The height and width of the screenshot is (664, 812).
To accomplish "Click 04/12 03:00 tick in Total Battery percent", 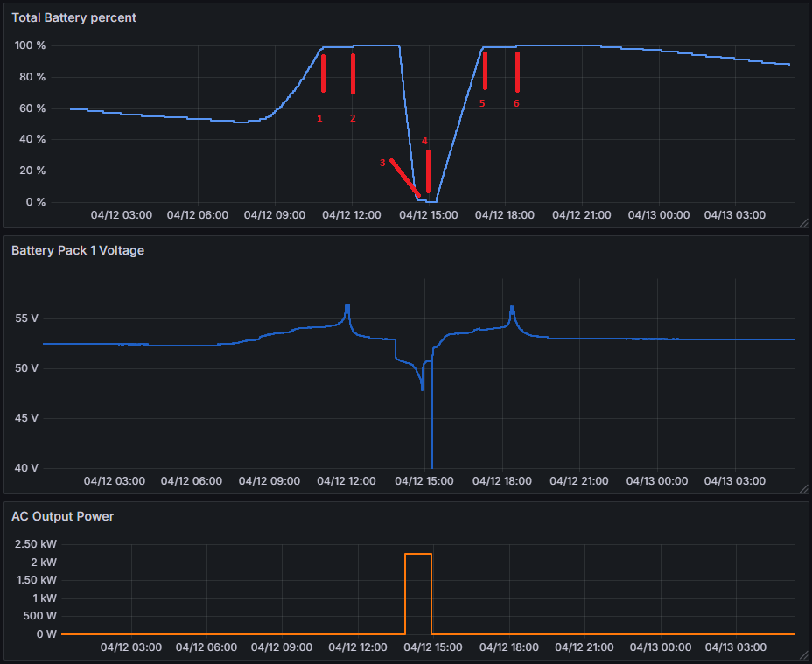I will [121, 215].
